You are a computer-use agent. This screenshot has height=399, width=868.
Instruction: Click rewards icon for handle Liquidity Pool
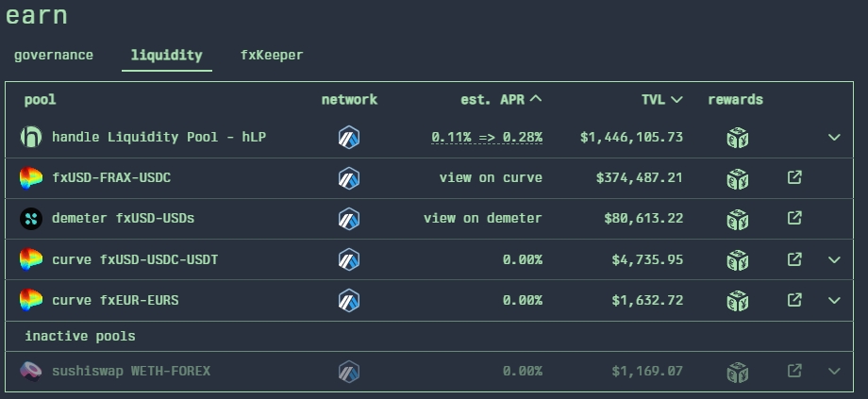point(737,138)
